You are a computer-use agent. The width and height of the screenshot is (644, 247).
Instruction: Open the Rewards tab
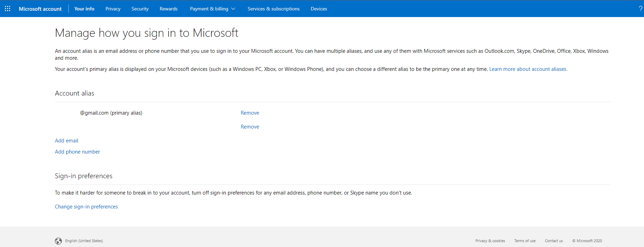click(168, 9)
